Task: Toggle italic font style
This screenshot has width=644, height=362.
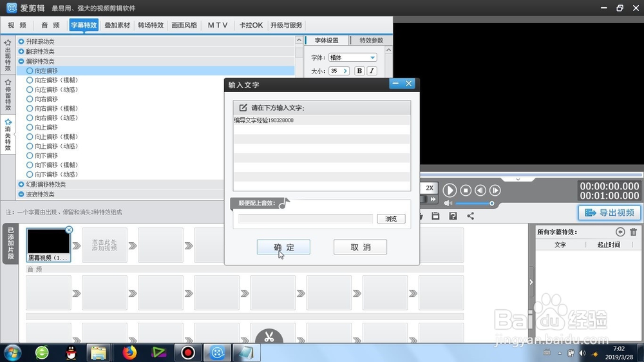Action: [x=372, y=71]
